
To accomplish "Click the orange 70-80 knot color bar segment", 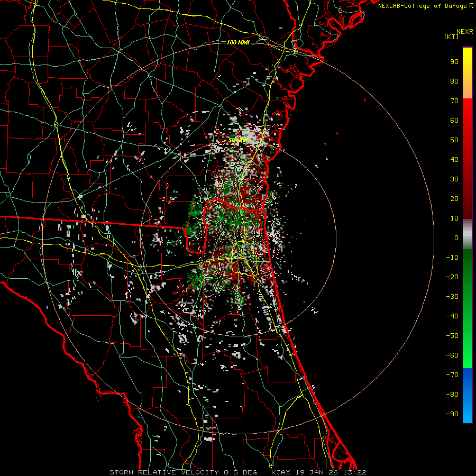I will pyautogui.click(x=467, y=90).
